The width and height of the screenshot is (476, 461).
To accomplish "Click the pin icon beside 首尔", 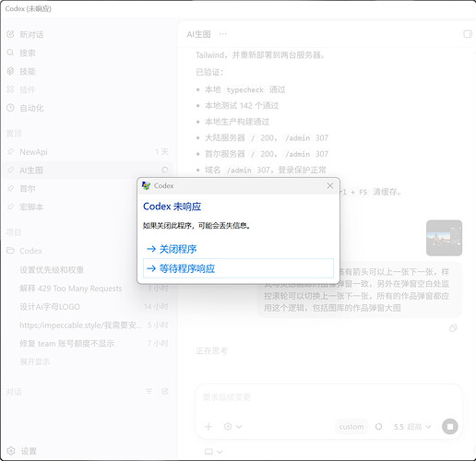I will pyautogui.click(x=10, y=188).
